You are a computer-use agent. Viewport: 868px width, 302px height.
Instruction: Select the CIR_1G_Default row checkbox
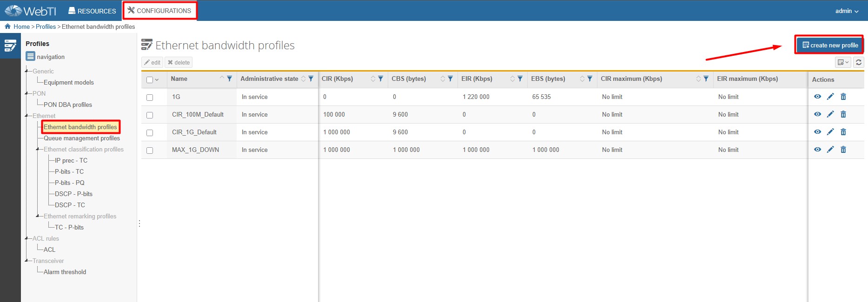[x=150, y=133]
